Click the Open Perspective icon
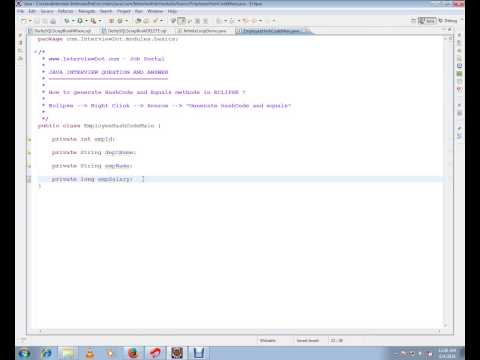Viewport: 480px width, 360px height. click(413, 21)
